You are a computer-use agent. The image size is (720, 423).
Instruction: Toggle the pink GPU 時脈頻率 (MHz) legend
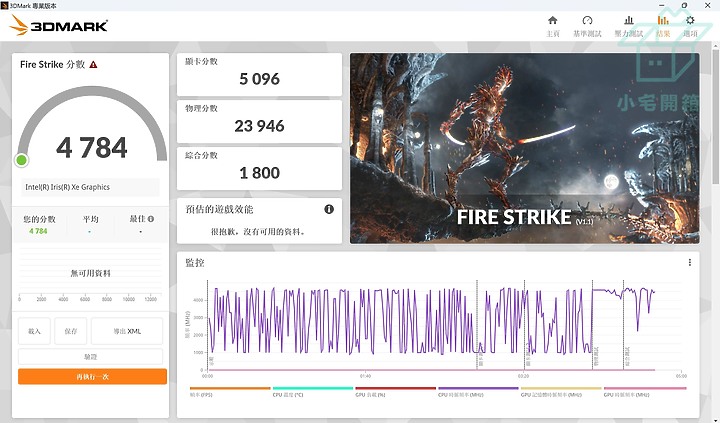click(644, 392)
